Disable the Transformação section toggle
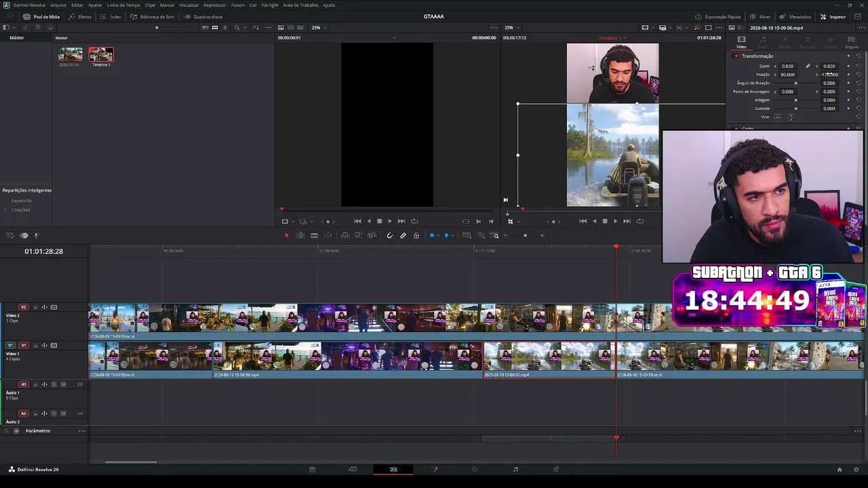 (736, 56)
